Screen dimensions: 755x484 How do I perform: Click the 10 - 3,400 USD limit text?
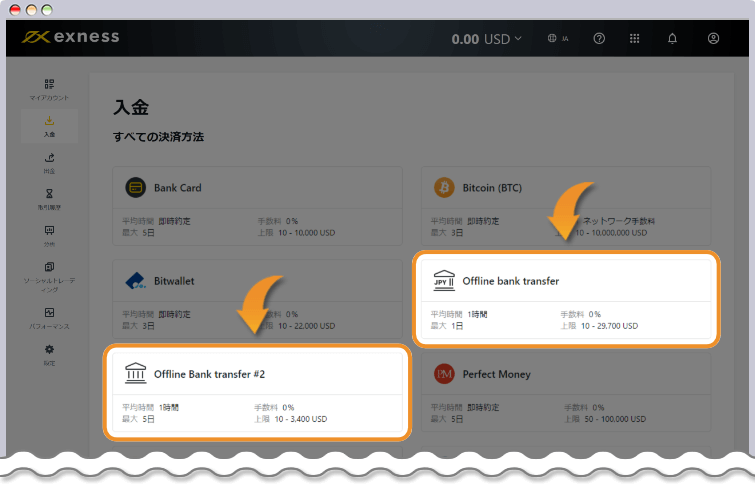coord(300,419)
